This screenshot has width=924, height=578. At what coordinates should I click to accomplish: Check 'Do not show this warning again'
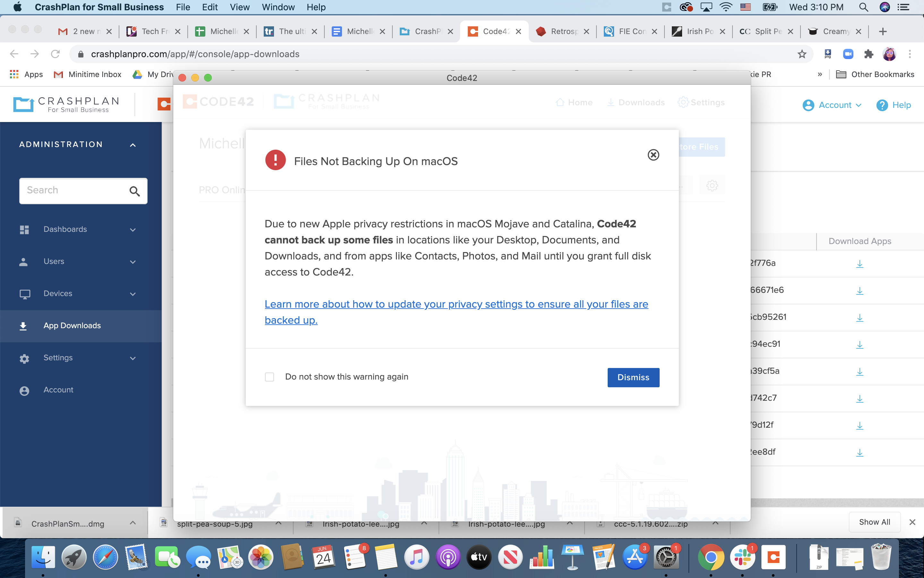[269, 377]
